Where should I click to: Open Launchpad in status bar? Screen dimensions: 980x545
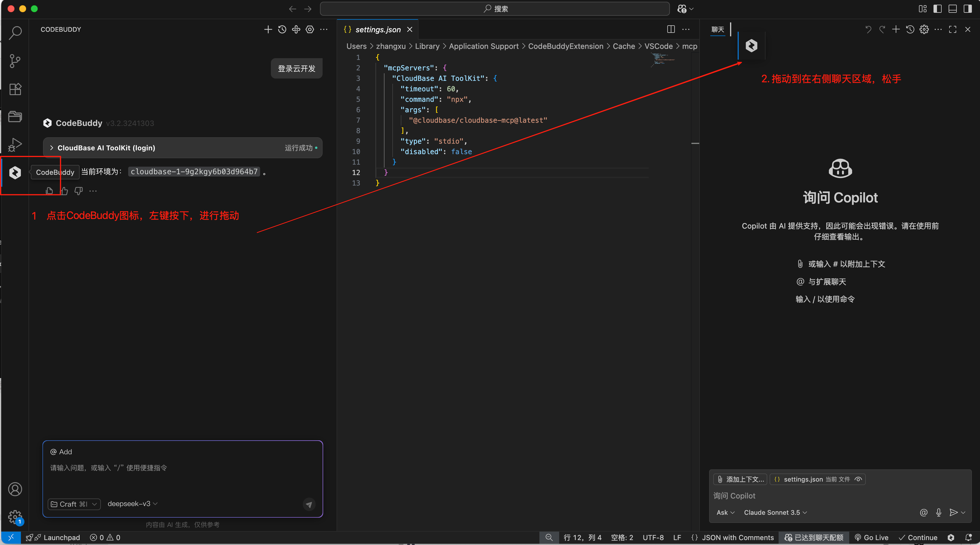[x=53, y=537]
